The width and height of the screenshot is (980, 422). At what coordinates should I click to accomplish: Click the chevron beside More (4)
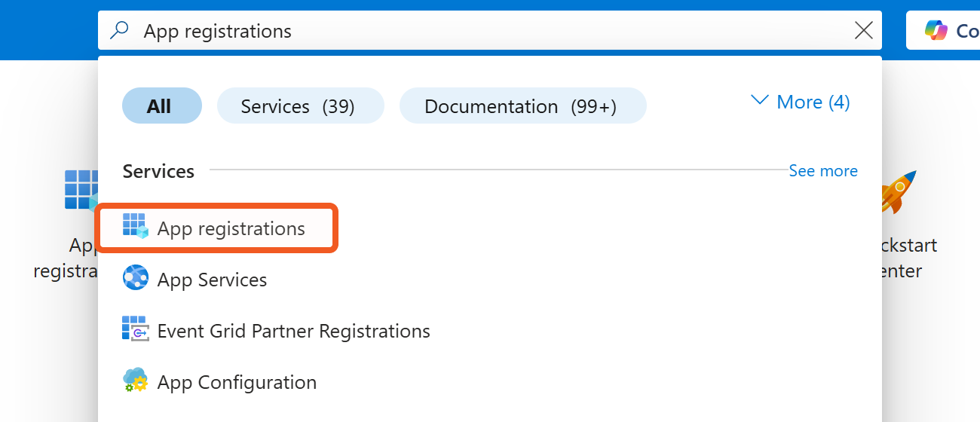[760, 101]
